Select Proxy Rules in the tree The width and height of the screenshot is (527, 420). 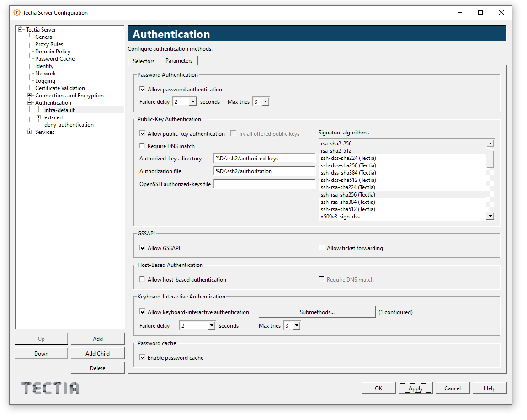[x=49, y=44]
